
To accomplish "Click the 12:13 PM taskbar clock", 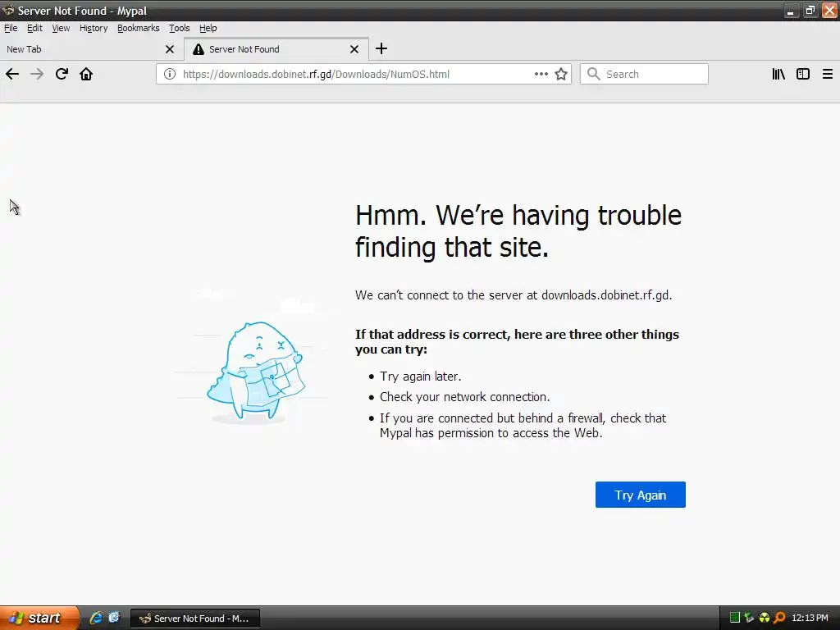I will tap(810, 618).
